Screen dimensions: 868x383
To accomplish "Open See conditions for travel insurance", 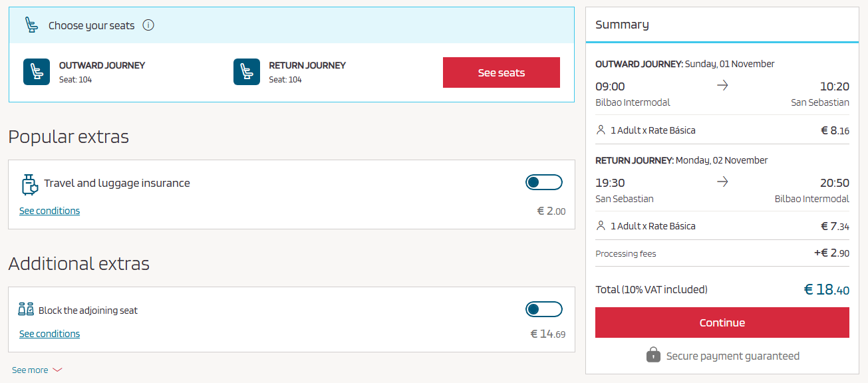I will pyautogui.click(x=49, y=211).
